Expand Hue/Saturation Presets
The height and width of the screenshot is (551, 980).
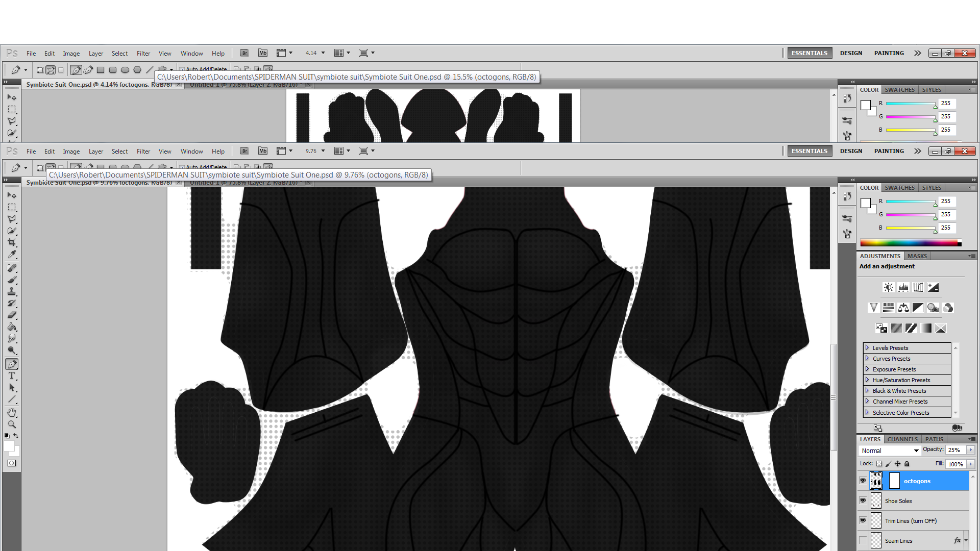867,380
